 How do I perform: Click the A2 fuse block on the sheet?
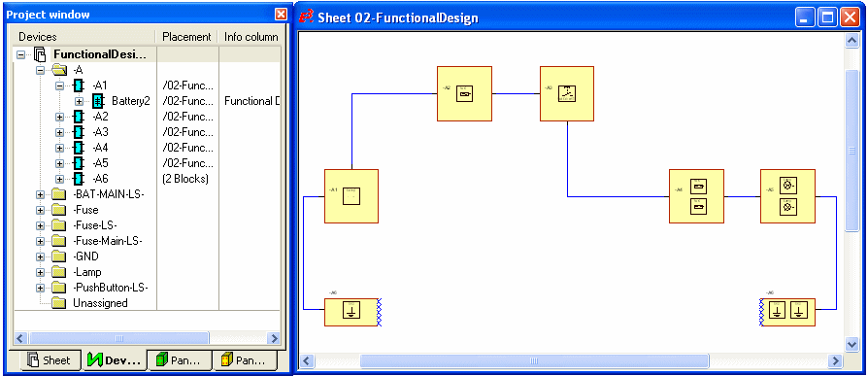(x=464, y=93)
